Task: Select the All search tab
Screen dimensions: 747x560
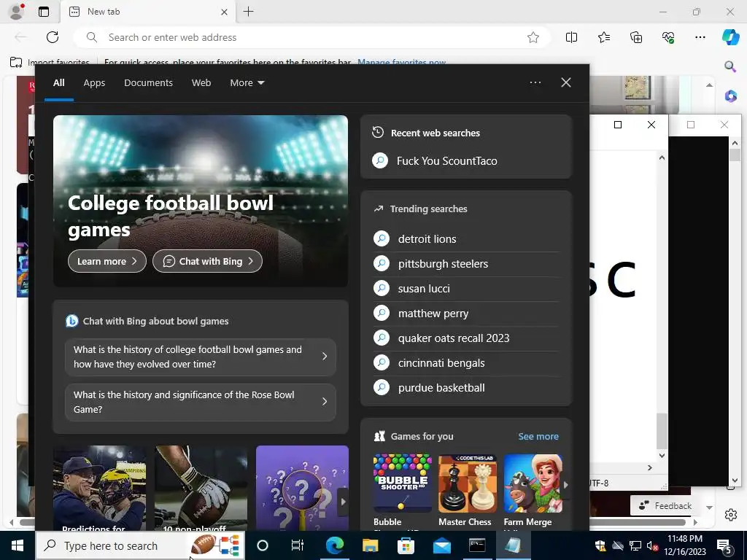Action: 58,82
